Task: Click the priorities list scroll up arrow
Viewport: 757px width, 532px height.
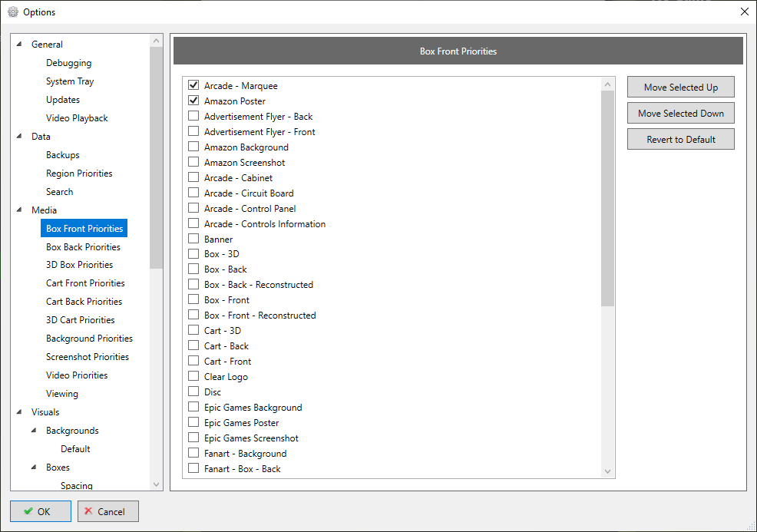Action: pos(608,84)
